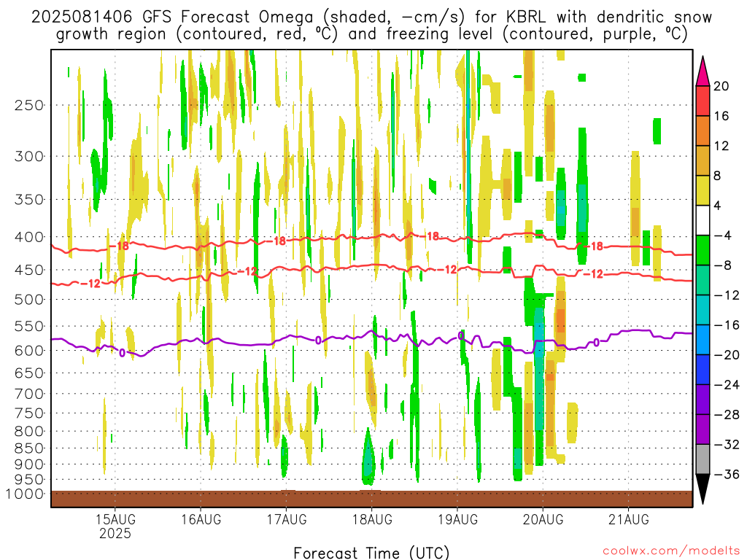Click the 300 pressure level label
This screenshot has width=747, height=560.
click(x=29, y=156)
